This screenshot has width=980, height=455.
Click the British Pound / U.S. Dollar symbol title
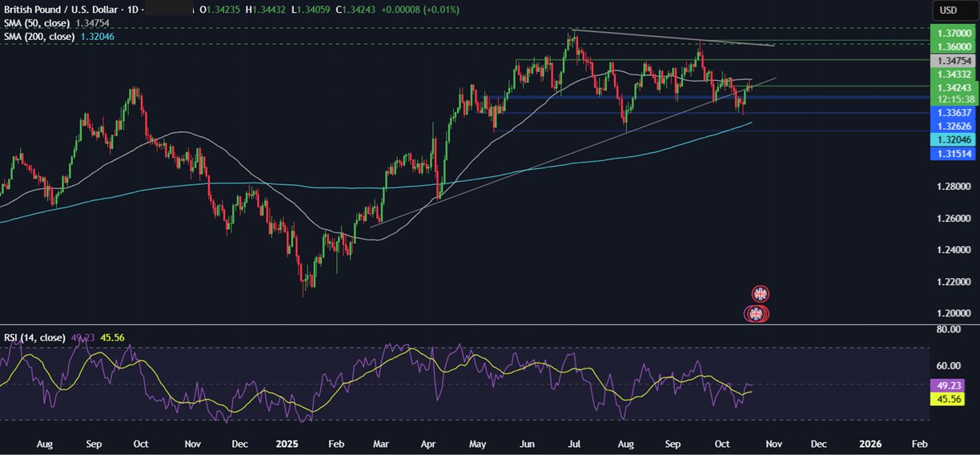(62, 10)
